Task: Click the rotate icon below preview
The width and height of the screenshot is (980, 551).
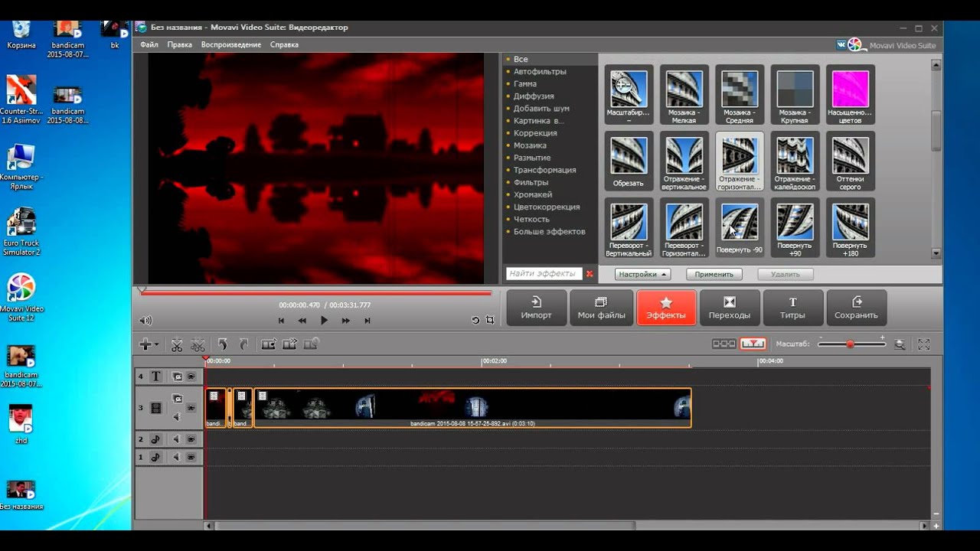Action: point(475,321)
